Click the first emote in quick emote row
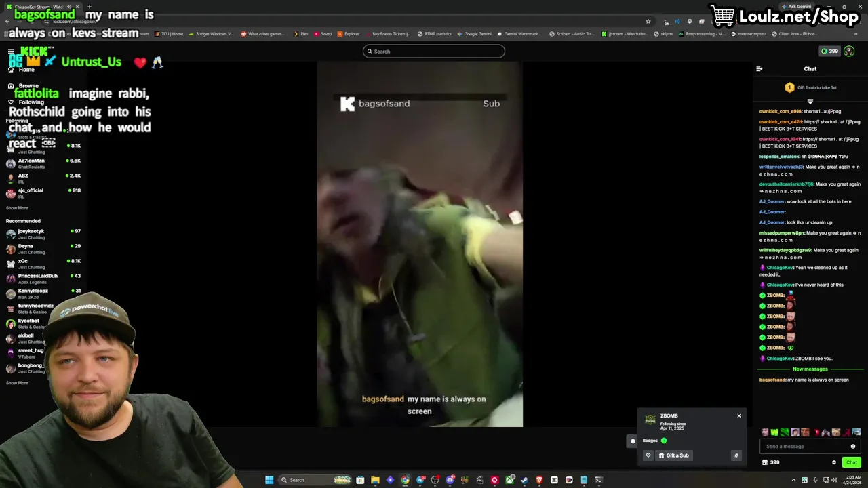868x488 pixels. tap(765, 432)
